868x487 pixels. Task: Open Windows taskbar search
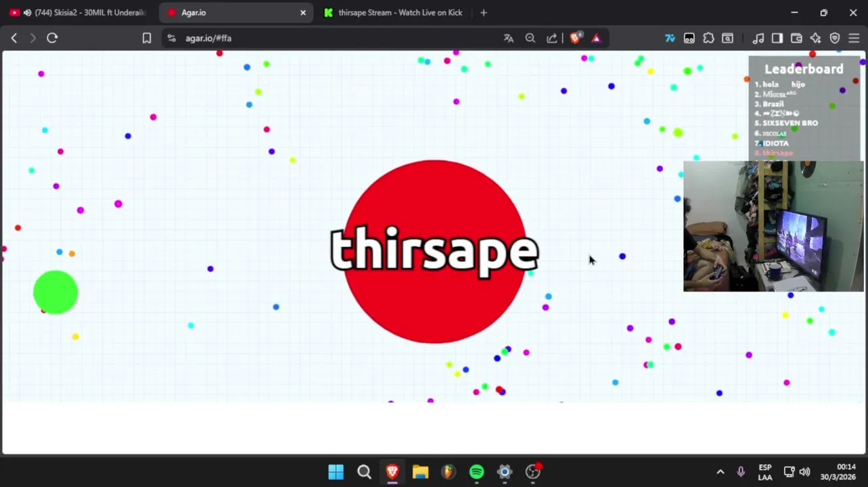[x=364, y=472]
